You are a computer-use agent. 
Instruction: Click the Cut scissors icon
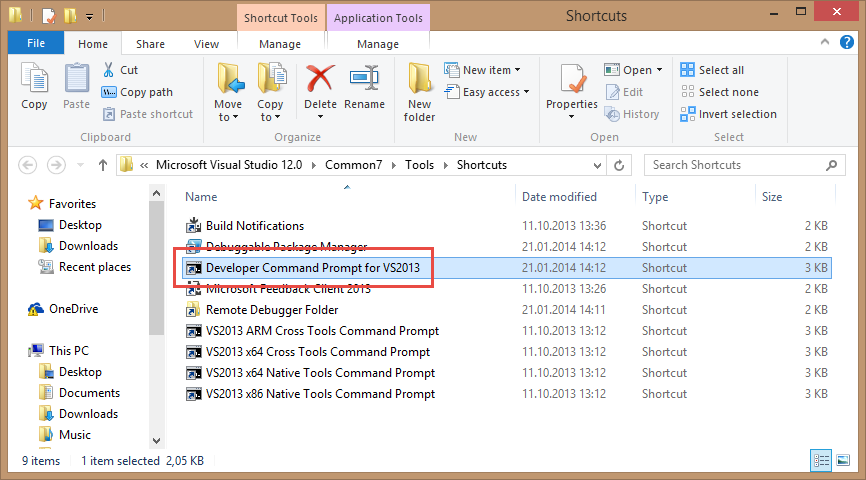point(109,70)
